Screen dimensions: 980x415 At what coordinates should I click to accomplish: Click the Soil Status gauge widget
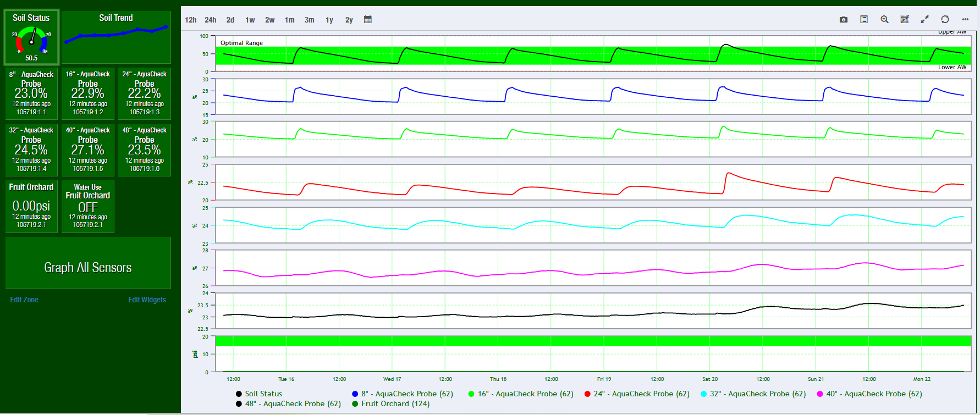[x=31, y=37]
